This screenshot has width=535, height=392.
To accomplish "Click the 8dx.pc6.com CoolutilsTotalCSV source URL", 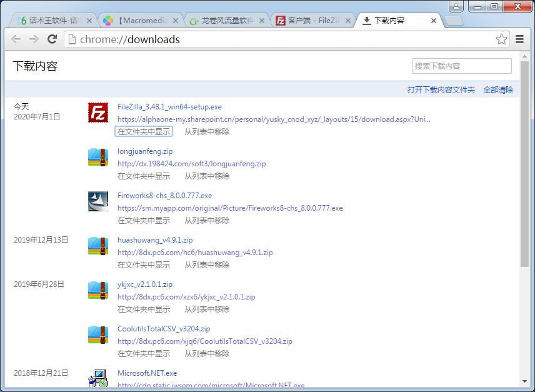I will coord(205,341).
